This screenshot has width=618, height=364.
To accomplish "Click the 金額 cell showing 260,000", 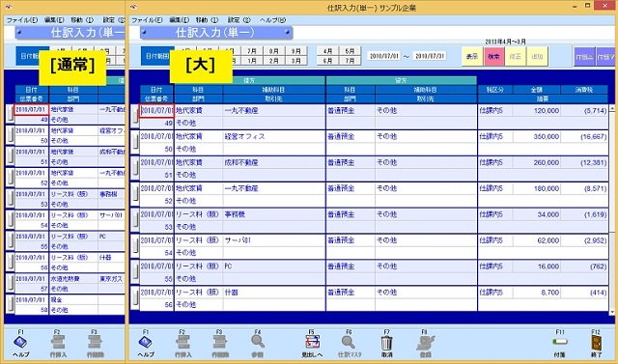I will point(537,163).
